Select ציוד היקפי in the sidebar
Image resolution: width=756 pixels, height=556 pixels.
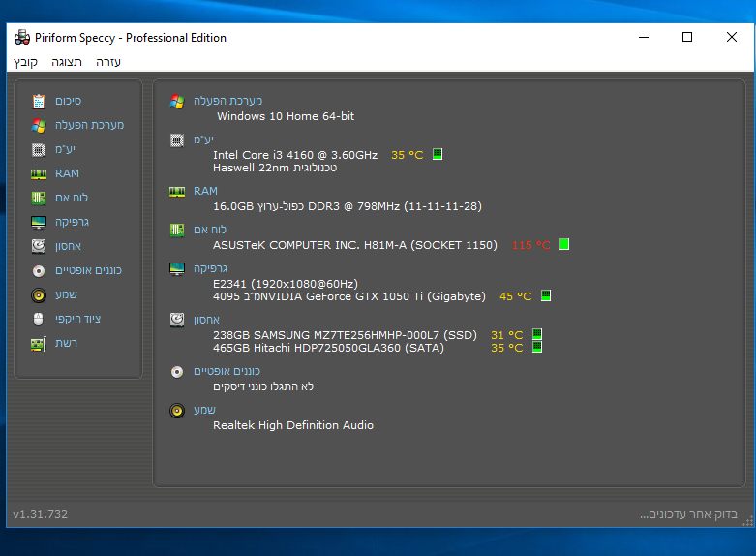pyautogui.click(x=77, y=319)
